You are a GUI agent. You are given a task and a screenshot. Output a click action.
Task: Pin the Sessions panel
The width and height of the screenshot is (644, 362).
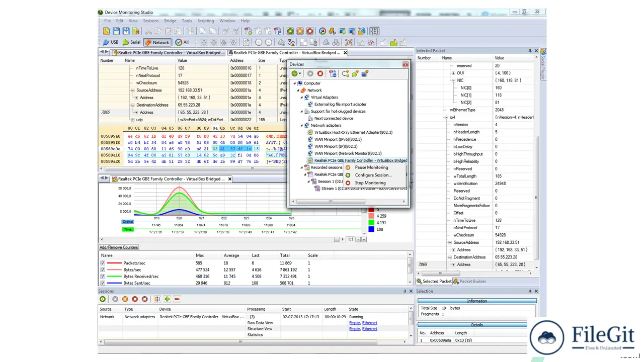[x=405, y=291]
